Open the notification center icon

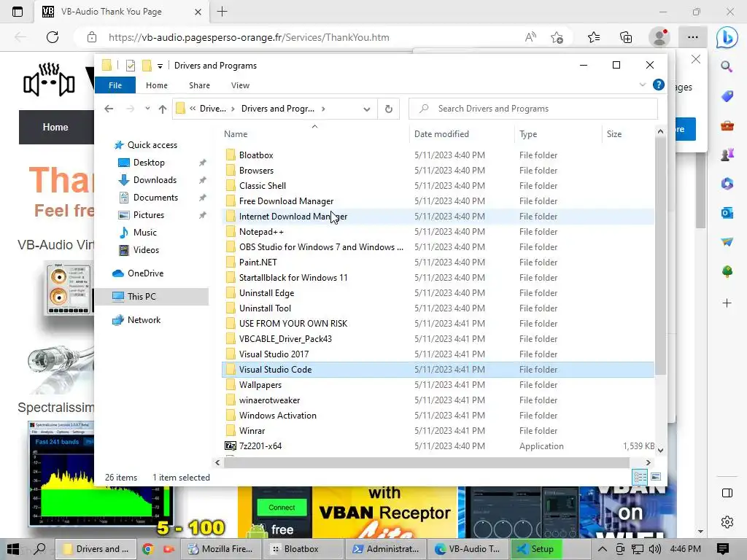click(x=723, y=549)
